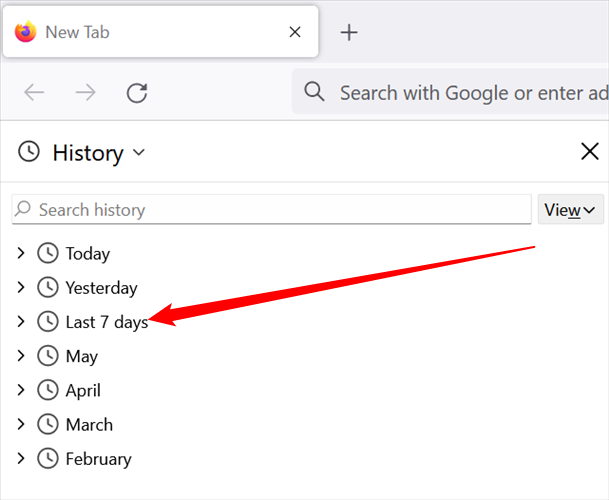Expand the Today history folder

21,254
